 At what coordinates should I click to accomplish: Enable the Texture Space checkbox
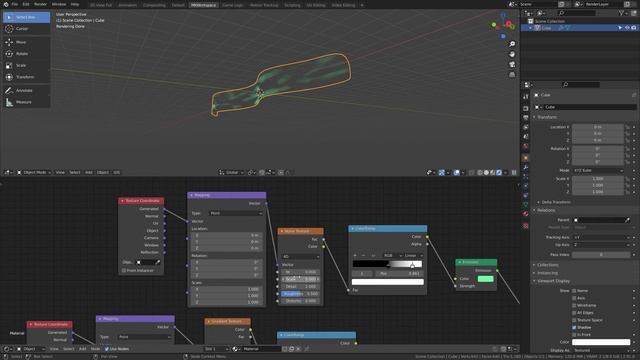574,320
